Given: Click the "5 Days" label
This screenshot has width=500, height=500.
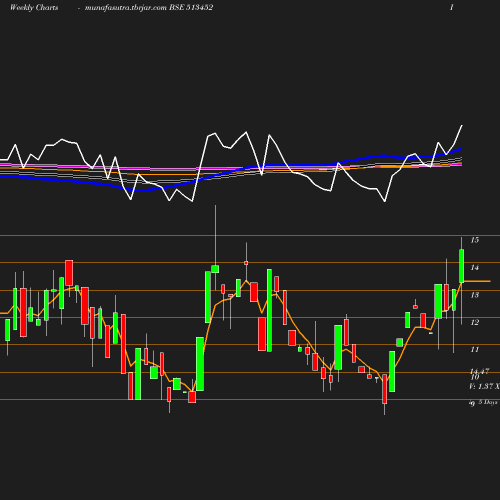Looking at the screenshot, I should click(488, 402).
